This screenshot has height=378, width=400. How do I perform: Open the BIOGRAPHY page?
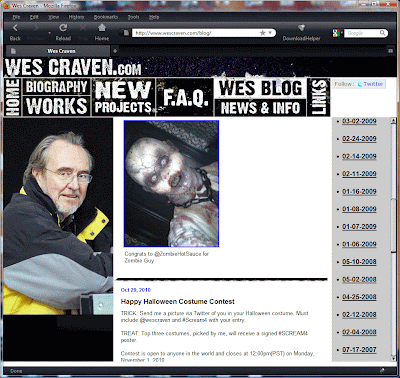[56, 87]
